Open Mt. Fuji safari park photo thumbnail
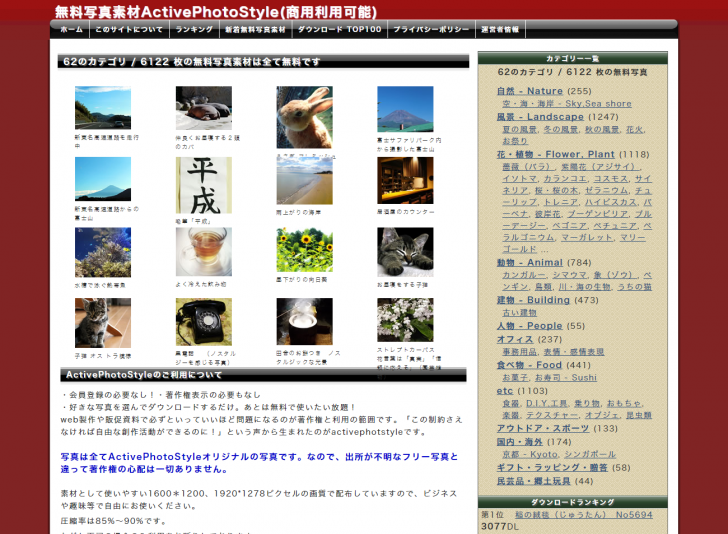 click(405, 109)
